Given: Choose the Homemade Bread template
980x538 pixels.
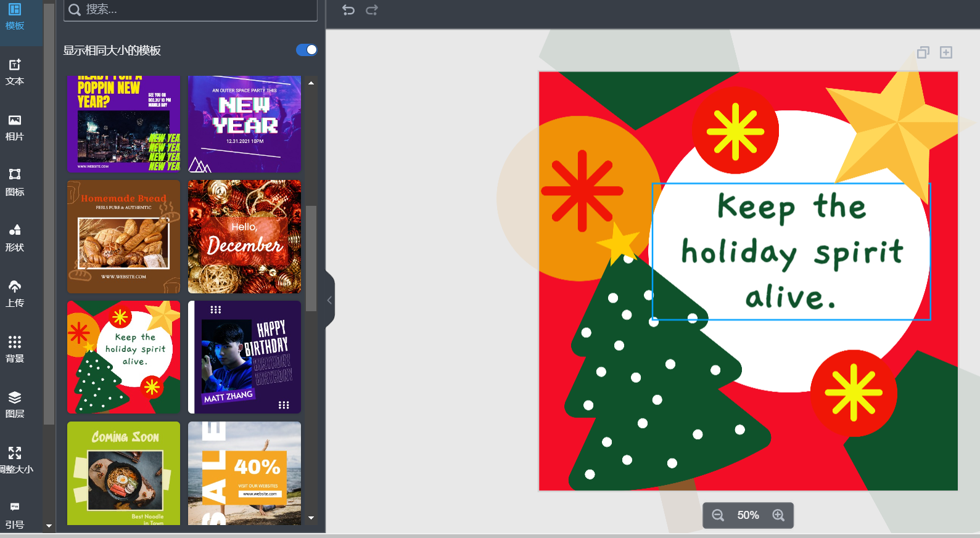Looking at the screenshot, I should point(123,237).
